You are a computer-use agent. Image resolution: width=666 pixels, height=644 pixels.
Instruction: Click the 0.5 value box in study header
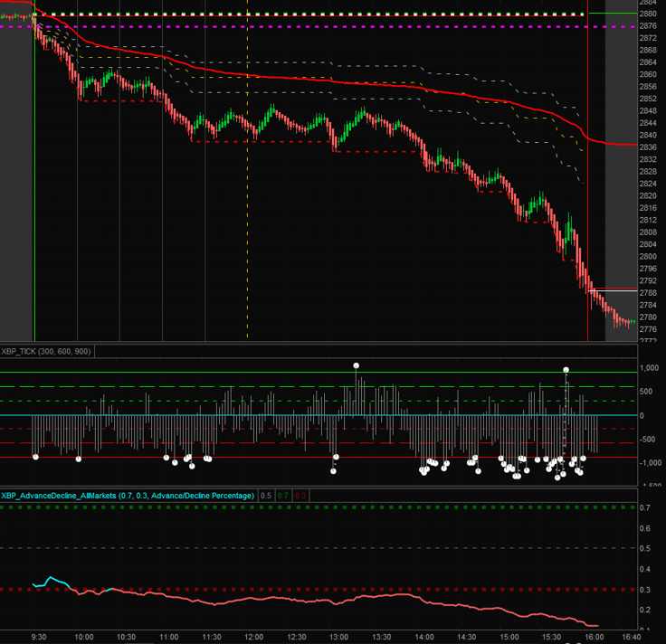pyautogui.click(x=265, y=496)
